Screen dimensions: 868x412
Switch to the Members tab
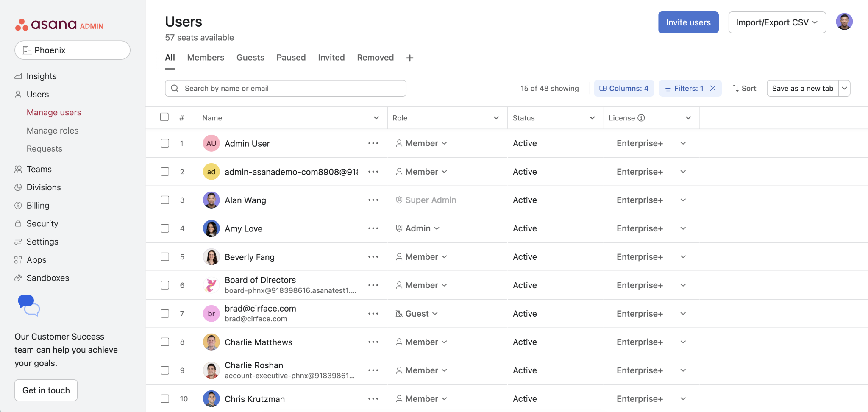pos(206,58)
